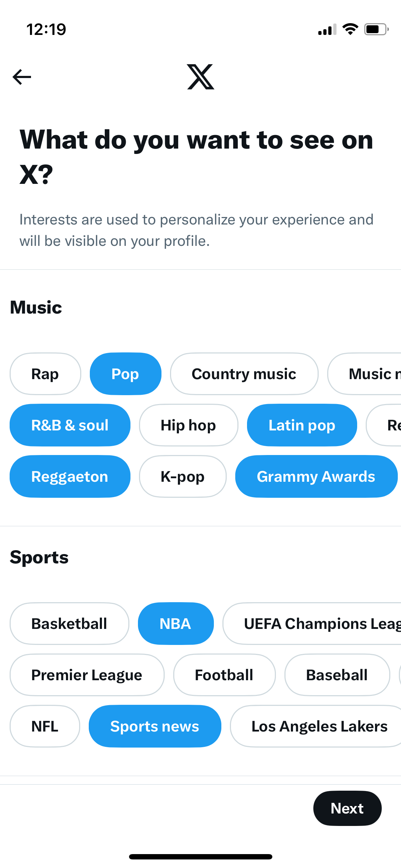
Task: Tap the back arrow icon
Action: coord(22,77)
